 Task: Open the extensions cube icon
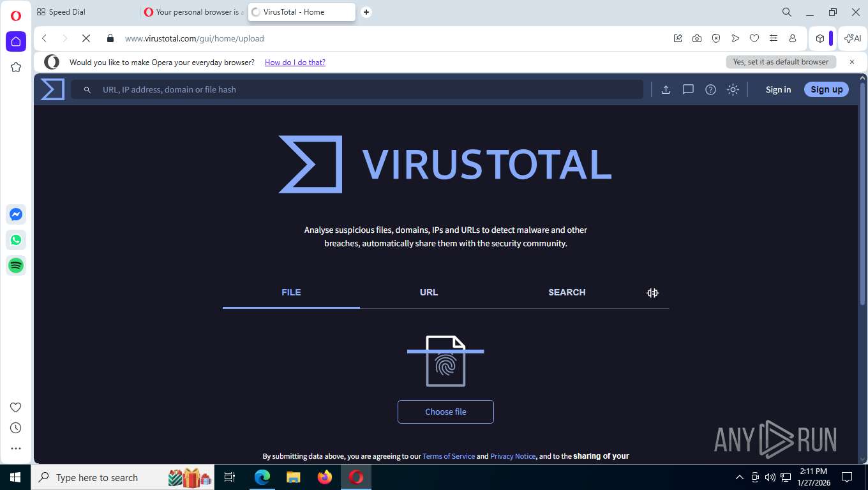(820, 38)
